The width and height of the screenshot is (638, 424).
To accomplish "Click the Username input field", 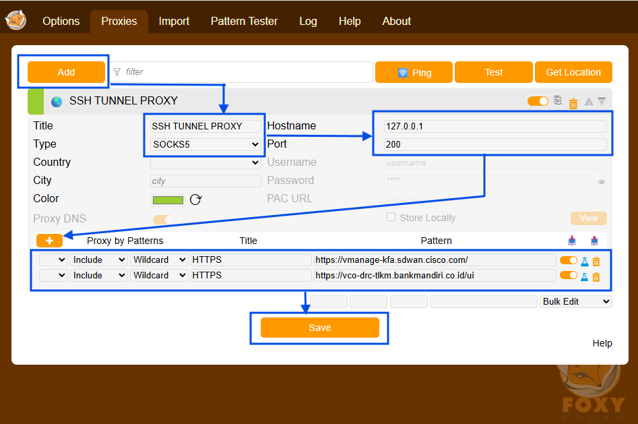I will coord(495,163).
